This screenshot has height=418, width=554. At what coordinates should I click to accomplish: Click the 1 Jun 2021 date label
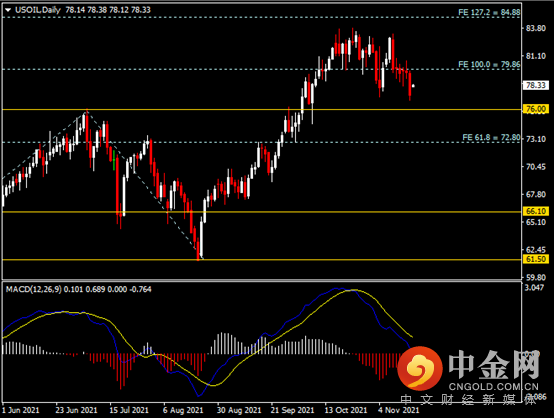coord(20,410)
